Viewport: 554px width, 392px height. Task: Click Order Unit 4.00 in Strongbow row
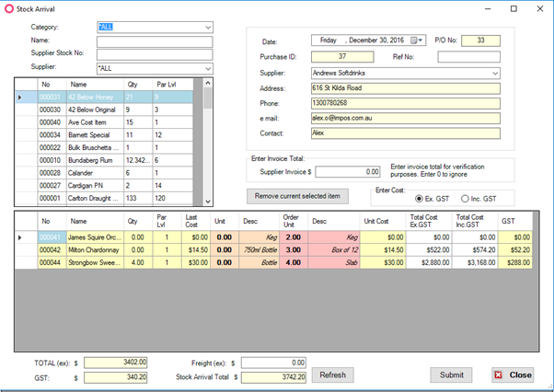click(x=294, y=263)
